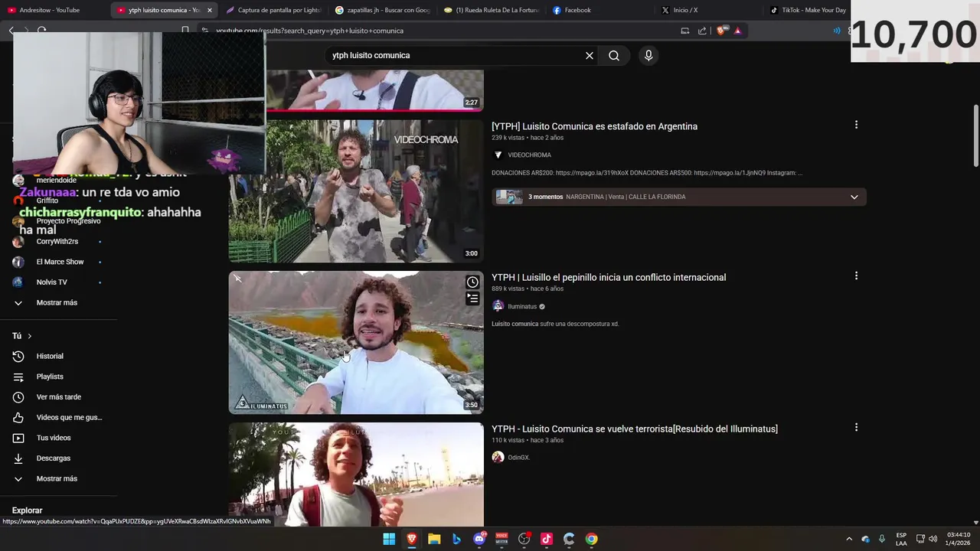Expand the lower Mostrar más under Descargas
Image resolution: width=980 pixels, height=551 pixels.
pos(57,478)
